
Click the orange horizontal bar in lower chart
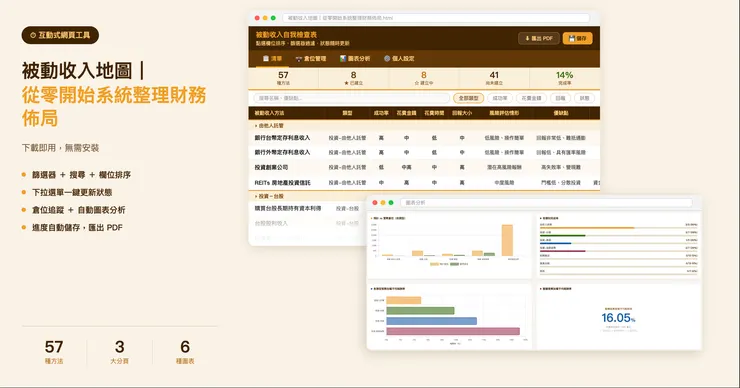point(404,300)
